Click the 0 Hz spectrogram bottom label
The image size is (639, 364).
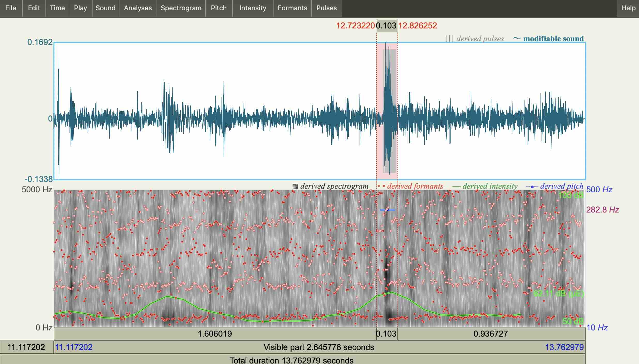44,328
